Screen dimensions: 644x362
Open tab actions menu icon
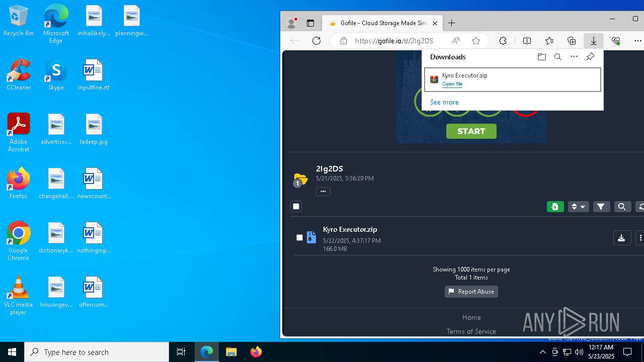point(310,23)
